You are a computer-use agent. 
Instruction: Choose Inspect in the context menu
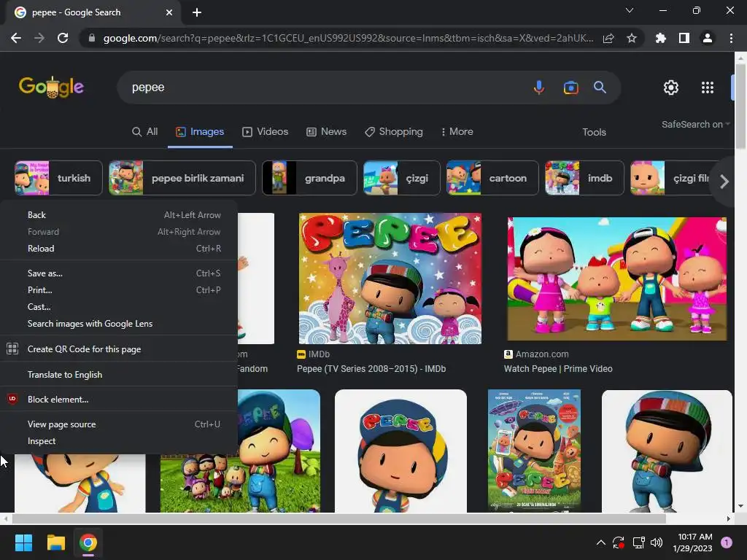[119, 441]
